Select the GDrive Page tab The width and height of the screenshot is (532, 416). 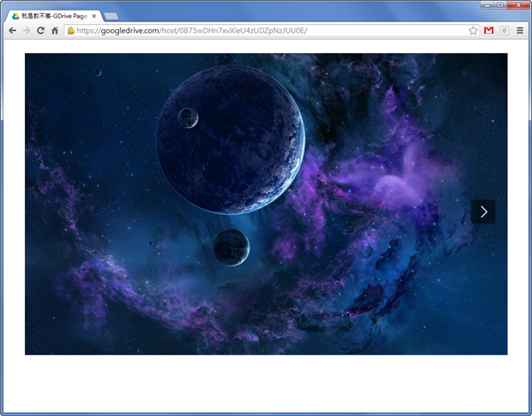[x=55, y=16]
